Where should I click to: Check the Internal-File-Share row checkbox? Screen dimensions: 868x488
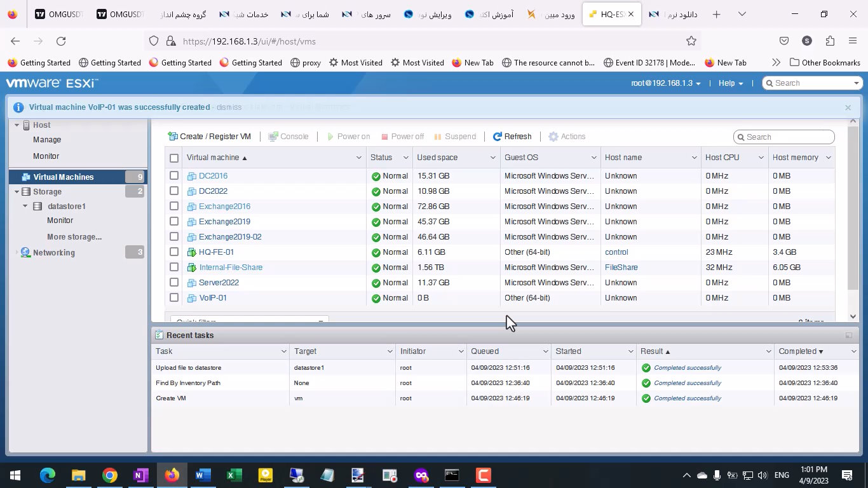pyautogui.click(x=174, y=268)
